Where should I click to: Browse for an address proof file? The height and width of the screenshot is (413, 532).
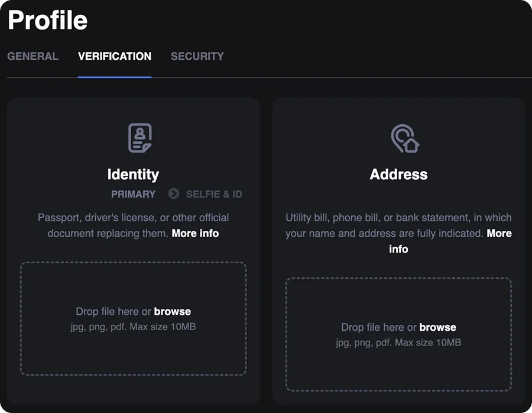[x=437, y=327]
